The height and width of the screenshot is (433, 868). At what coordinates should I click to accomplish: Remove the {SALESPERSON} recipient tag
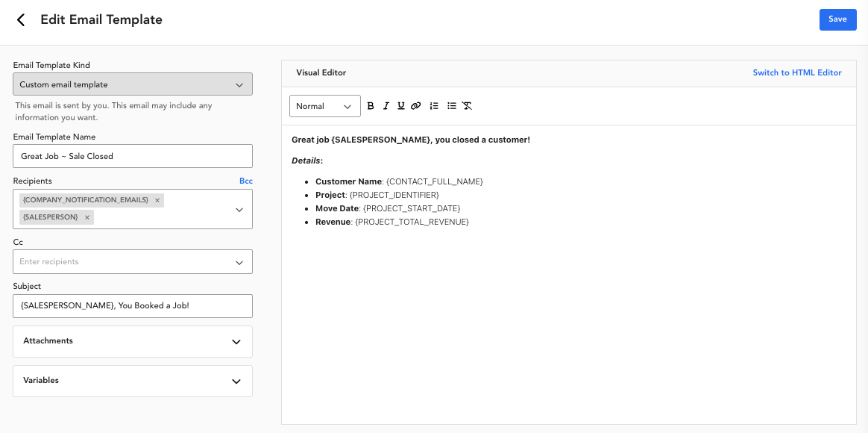click(87, 217)
